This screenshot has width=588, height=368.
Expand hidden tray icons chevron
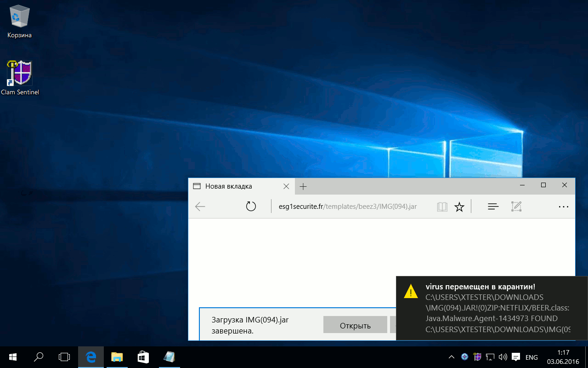[x=452, y=357]
